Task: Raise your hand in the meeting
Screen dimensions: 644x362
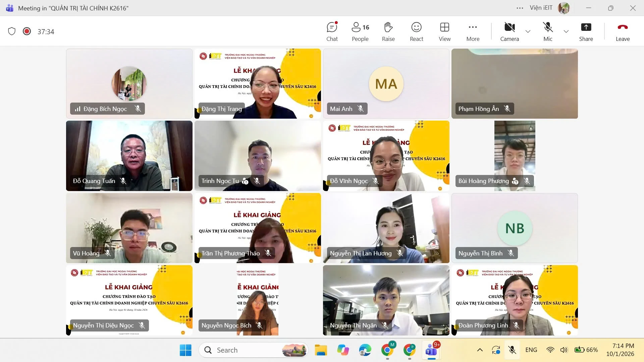Action: [x=388, y=32]
